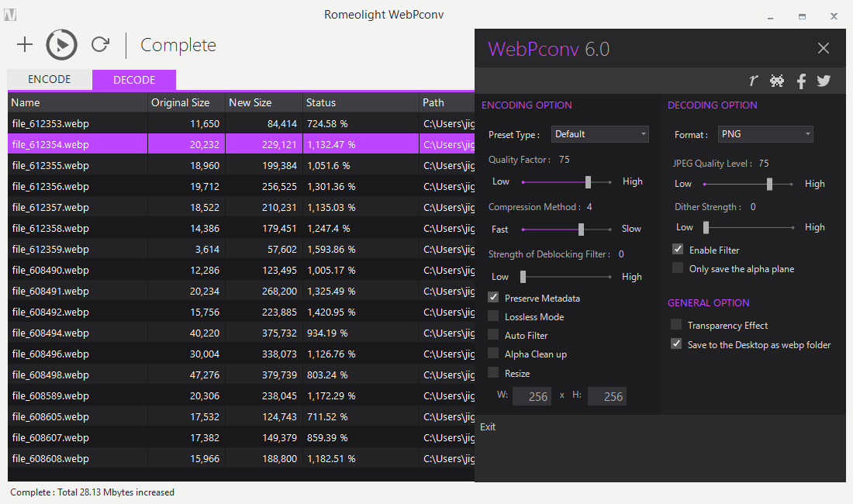Screen dimensions: 853x504
Task: Click the add files plus icon
Action: (x=25, y=45)
